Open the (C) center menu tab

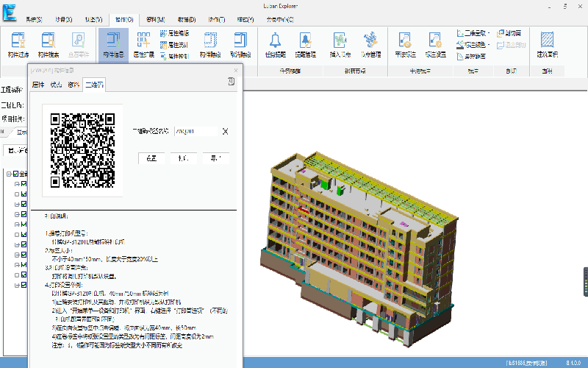(x=280, y=20)
